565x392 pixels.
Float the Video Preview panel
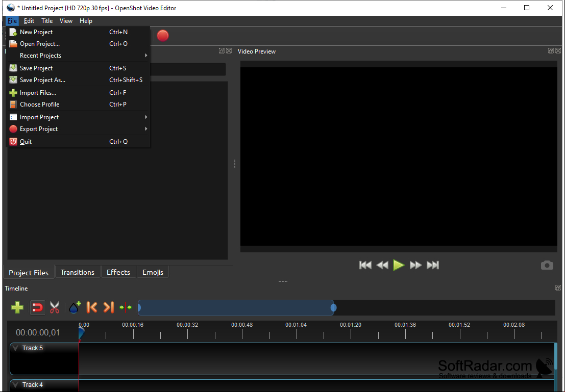point(551,51)
